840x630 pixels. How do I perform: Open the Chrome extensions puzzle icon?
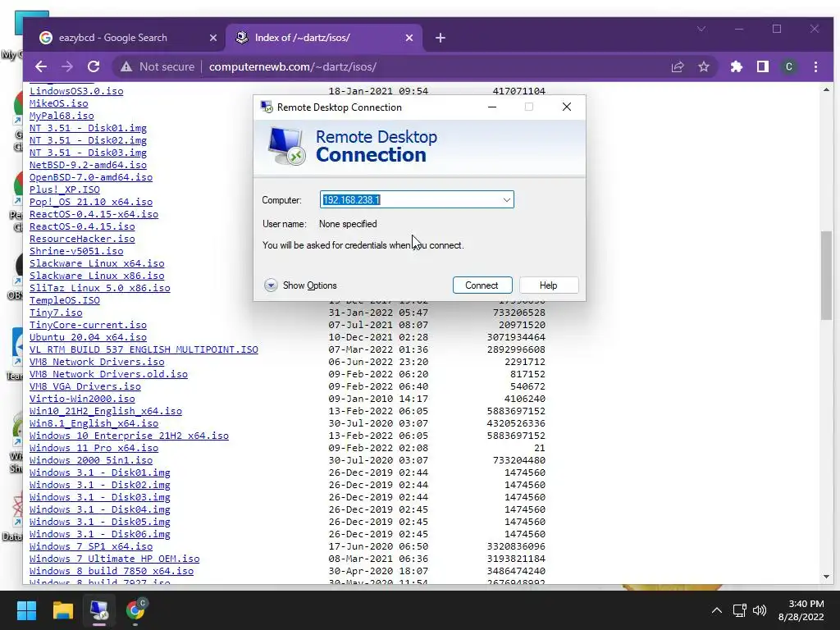(736, 66)
